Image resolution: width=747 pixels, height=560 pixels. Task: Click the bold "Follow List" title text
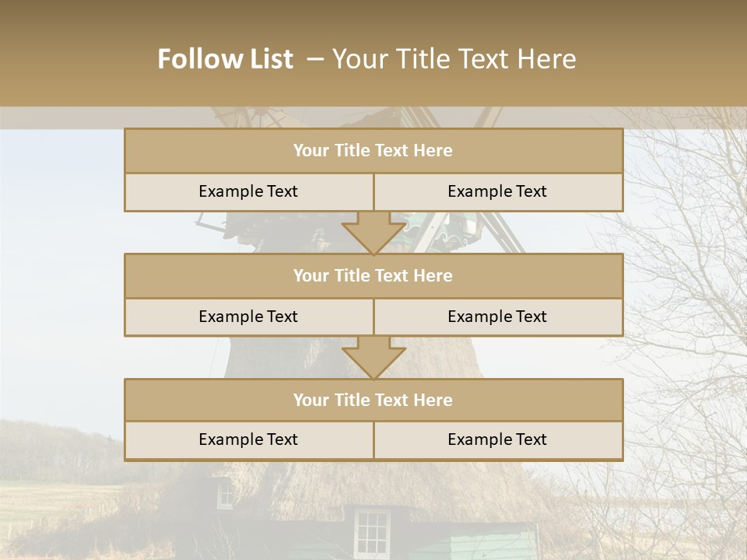click(226, 59)
